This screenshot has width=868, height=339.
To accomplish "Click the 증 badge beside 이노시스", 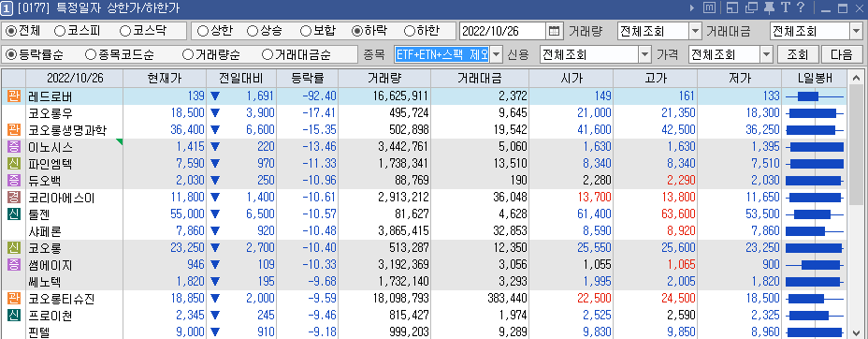I will (13, 147).
